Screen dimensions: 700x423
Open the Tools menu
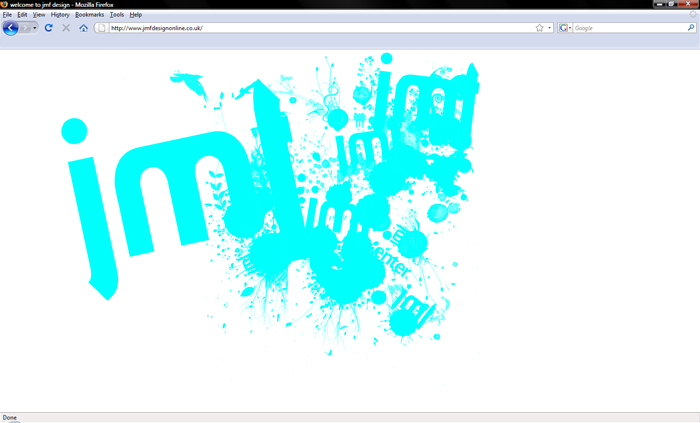pyautogui.click(x=117, y=15)
